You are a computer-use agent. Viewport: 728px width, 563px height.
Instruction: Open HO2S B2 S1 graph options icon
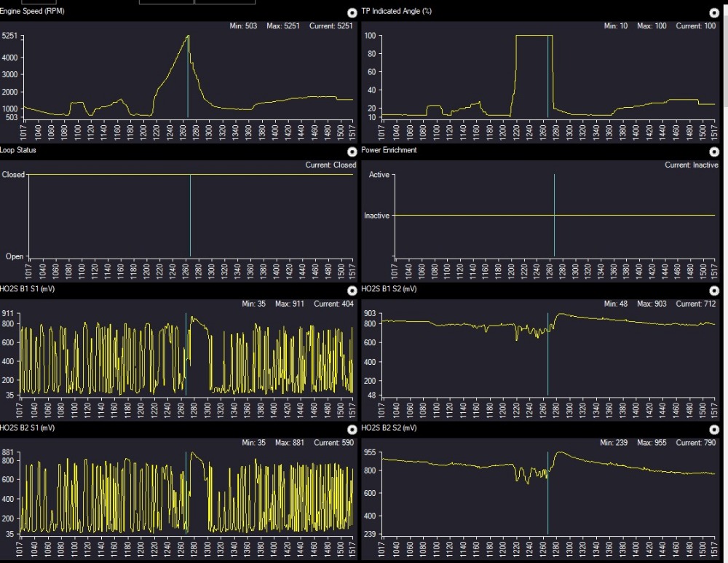click(352, 429)
